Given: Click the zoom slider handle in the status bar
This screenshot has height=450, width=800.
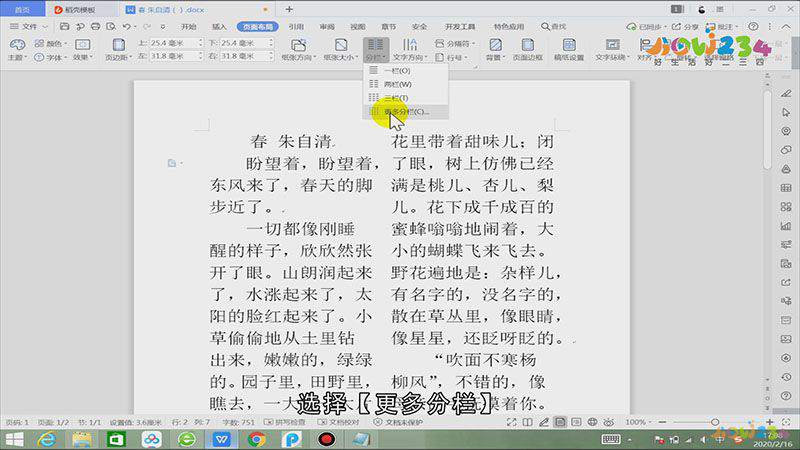Looking at the screenshot, I should point(715,422).
